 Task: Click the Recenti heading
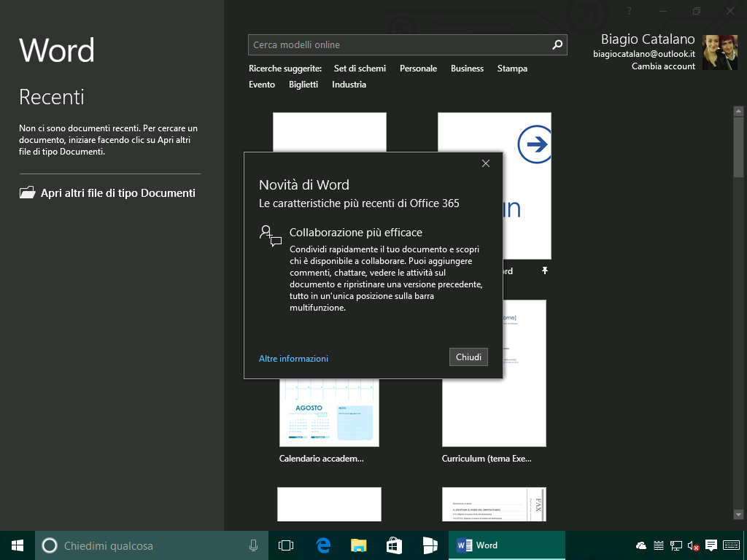52,97
